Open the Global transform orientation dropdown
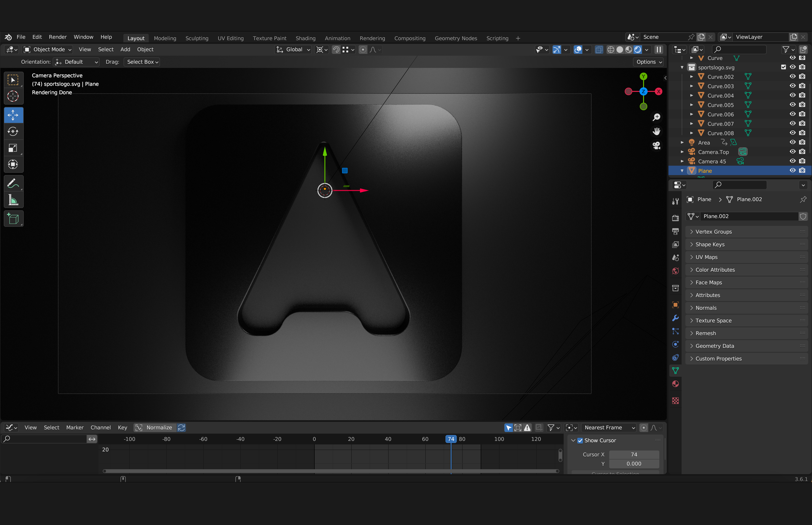This screenshot has height=525, width=812. tap(293, 50)
